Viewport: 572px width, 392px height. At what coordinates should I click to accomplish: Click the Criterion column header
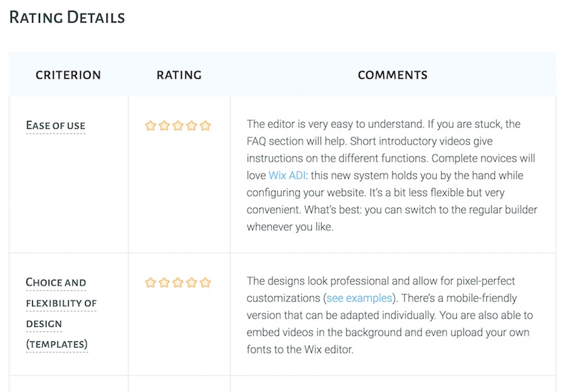[68, 75]
